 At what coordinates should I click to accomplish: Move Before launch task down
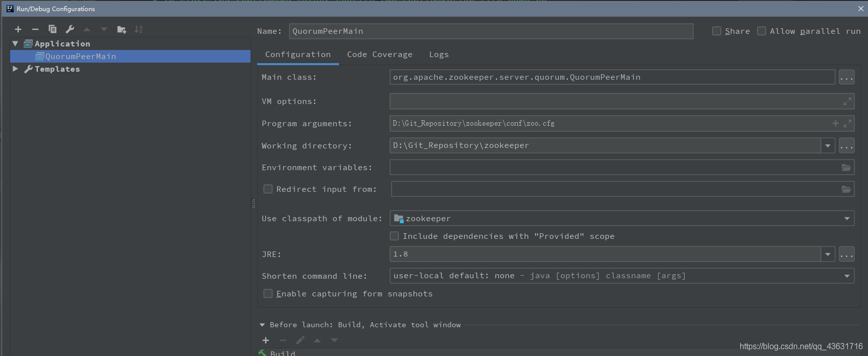(x=334, y=340)
